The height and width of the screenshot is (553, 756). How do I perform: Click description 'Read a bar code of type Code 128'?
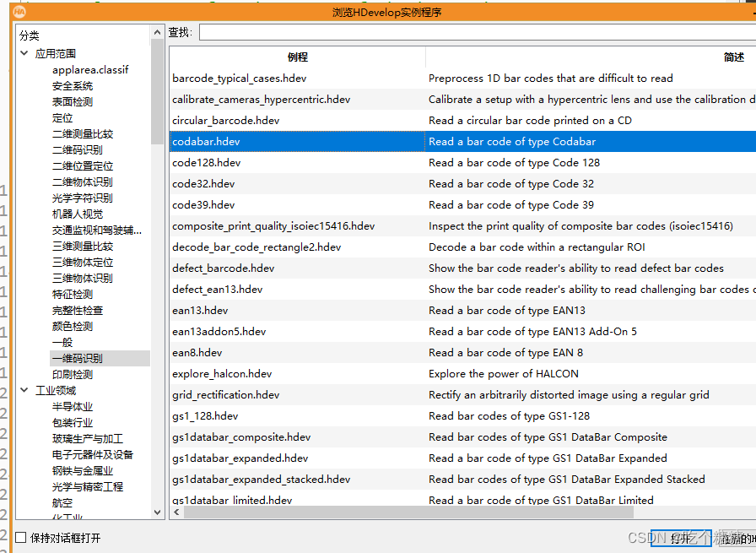514,163
